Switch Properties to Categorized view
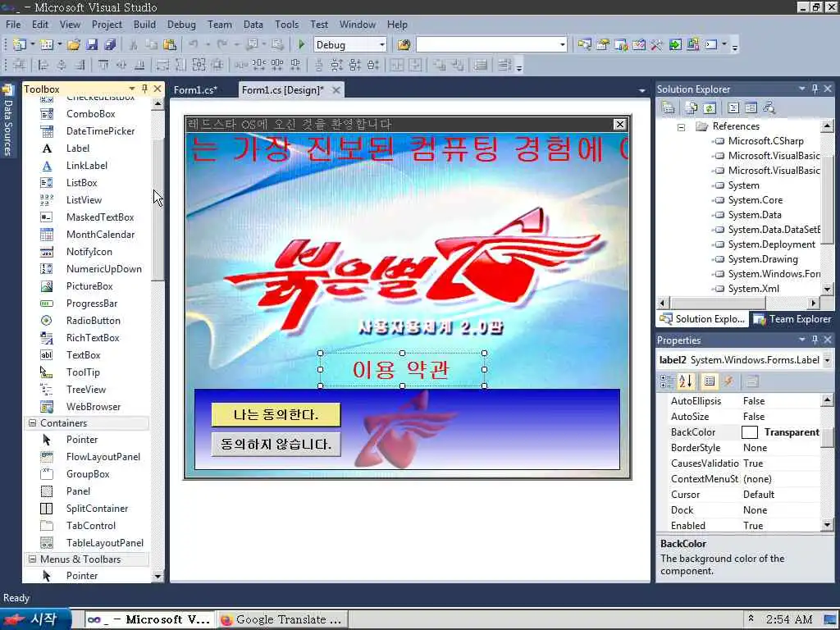Image resolution: width=840 pixels, height=630 pixels. coord(667,381)
